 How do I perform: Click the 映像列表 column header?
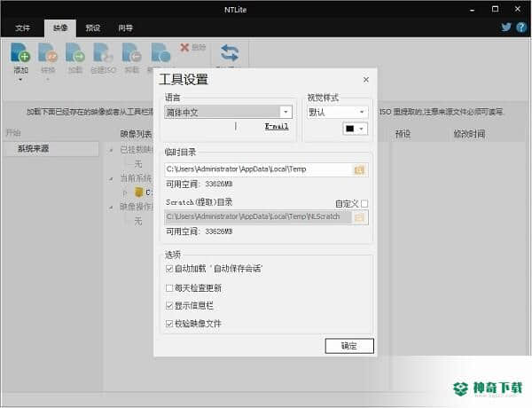(x=136, y=134)
